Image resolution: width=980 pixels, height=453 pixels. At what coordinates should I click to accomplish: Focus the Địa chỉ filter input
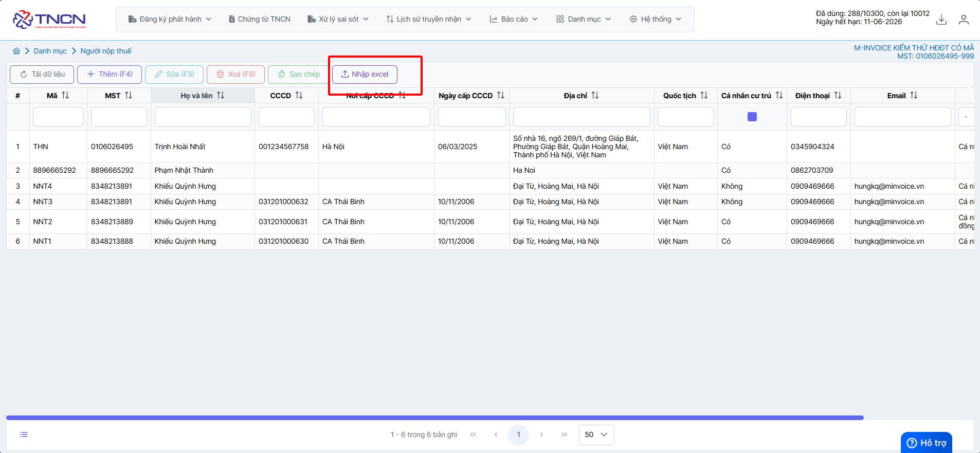582,117
